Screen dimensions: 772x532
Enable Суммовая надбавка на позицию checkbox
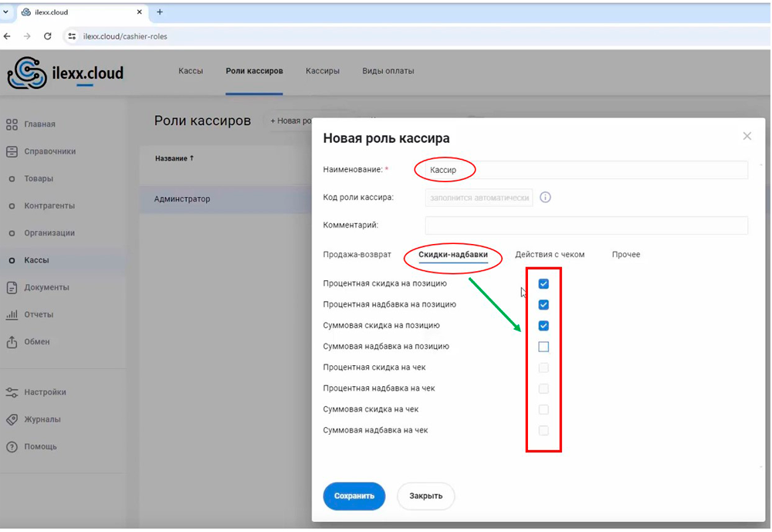543,347
